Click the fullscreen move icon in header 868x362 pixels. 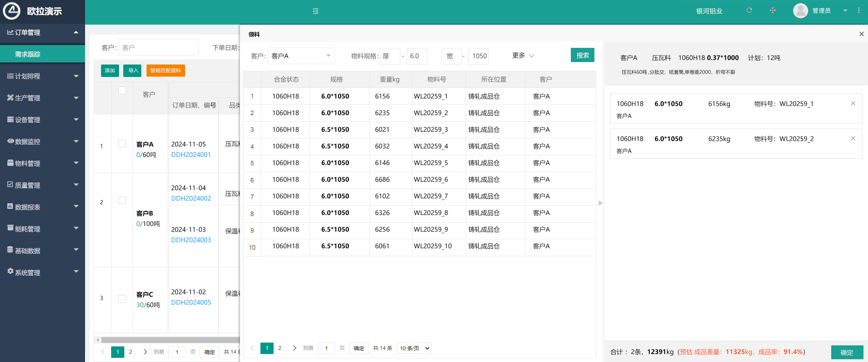[773, 10]
